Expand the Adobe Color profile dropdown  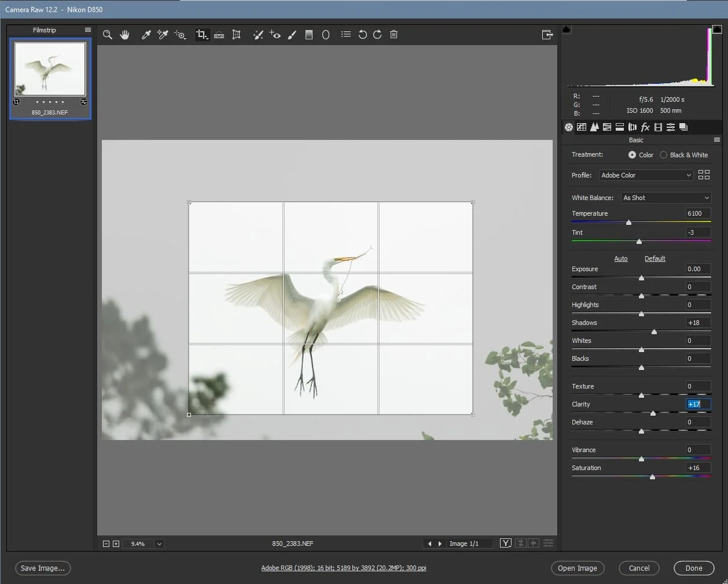coord(646,175)
